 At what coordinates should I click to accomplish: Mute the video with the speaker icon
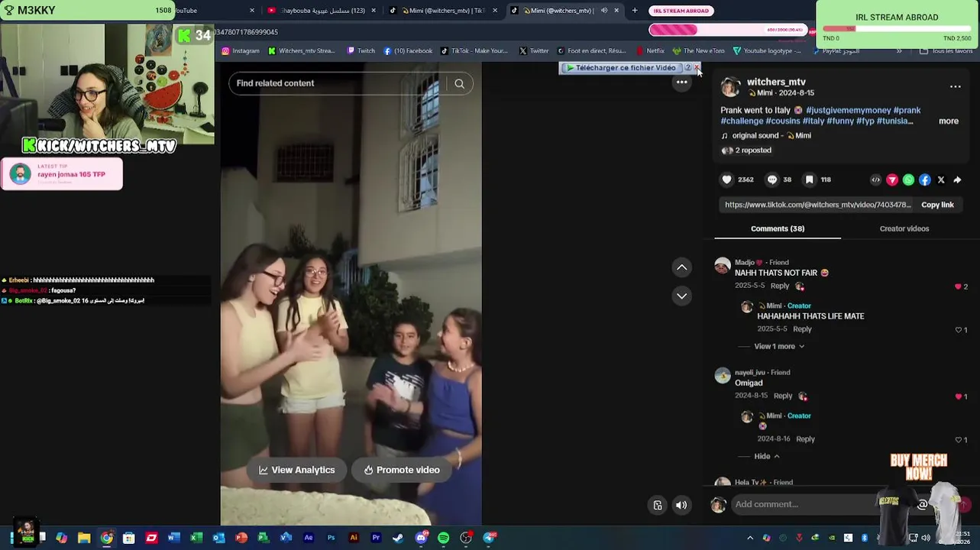[681, 505]
